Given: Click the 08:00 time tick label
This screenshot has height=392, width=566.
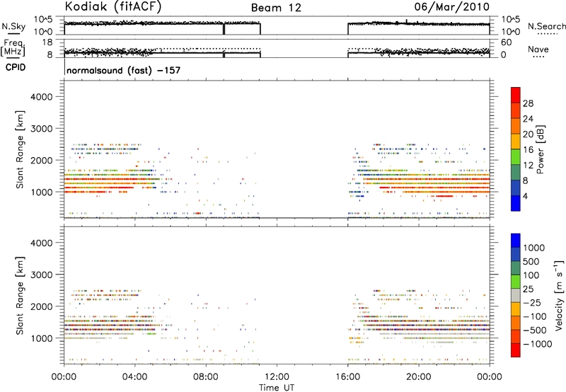Looking at the screenshot, I should 206,377.
